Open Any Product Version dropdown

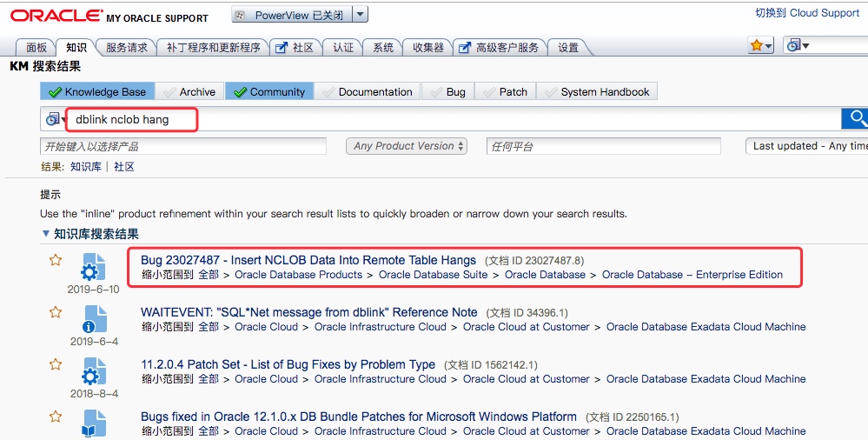pos(407,146)
